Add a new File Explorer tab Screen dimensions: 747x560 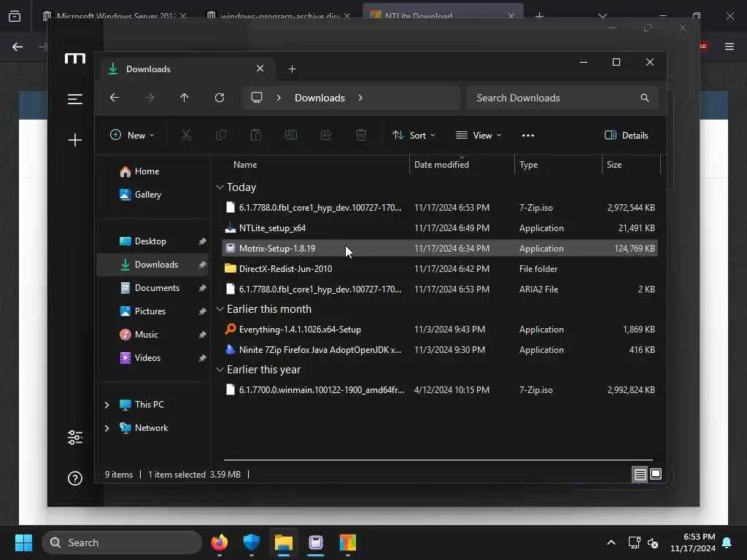[x=292, y=69]
